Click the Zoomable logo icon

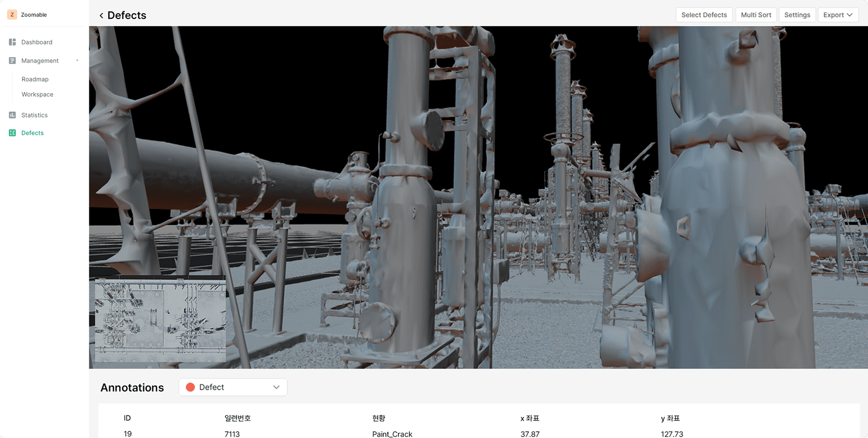[x=12, y=15]
